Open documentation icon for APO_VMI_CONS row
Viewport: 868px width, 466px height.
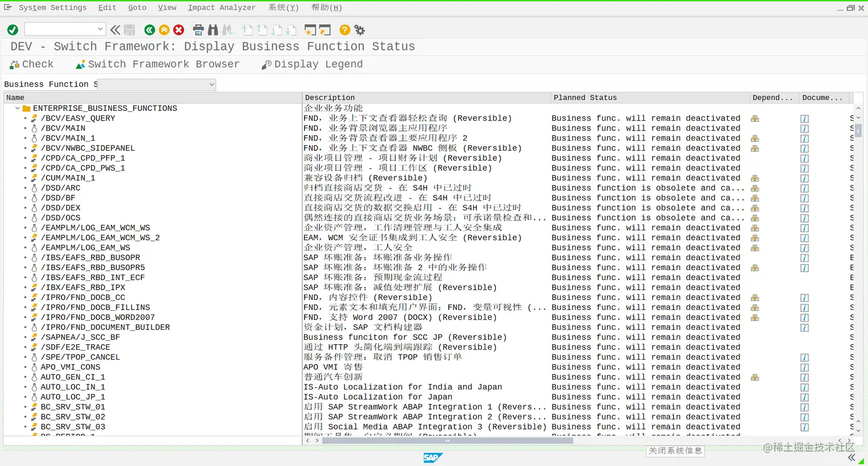[x=805, y=368]
